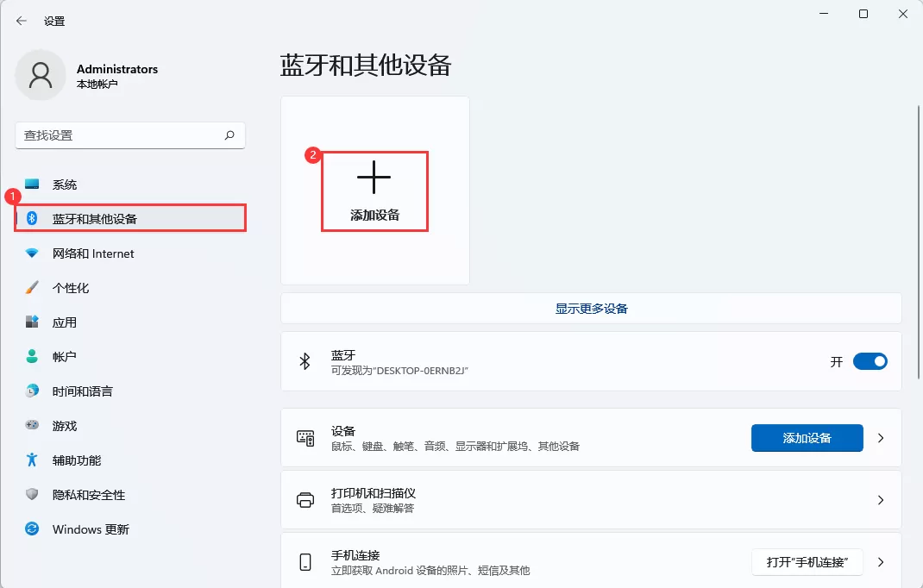Viewport: 923px width, 588px height.
Task: Expand the 打印机和扫描仪 row
Action: (x=881, y=500)
